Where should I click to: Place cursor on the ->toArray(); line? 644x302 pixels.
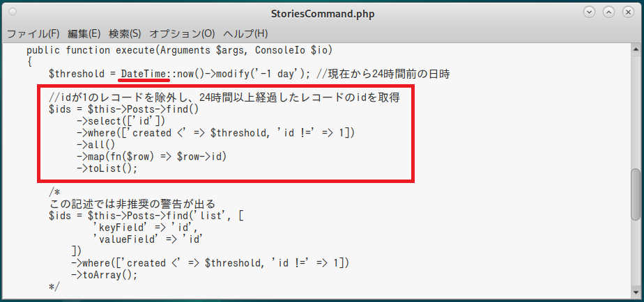point(104,274)
